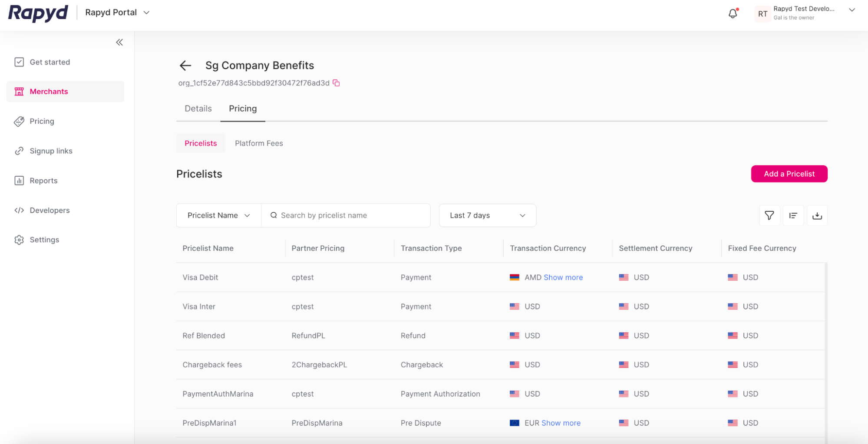The width and height of the screenshot is (868, 444).
Task: Copy the organization ID
Action: 337,83
